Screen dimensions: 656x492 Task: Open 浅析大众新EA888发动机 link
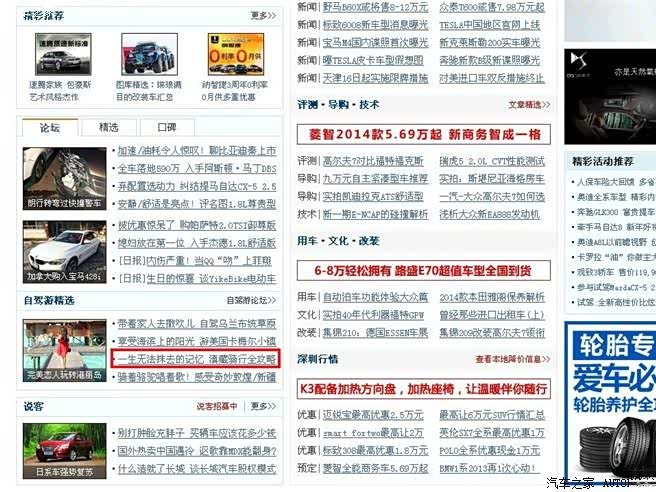tap(490, 215)
